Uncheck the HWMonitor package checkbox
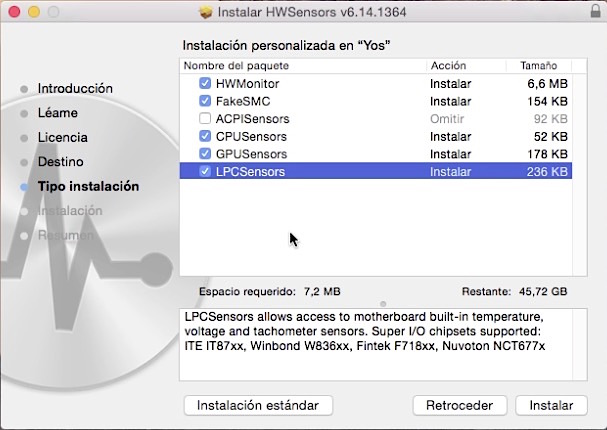Image resolution: width=607 pixels, height=430 pixels. click(x=205, y=83)
